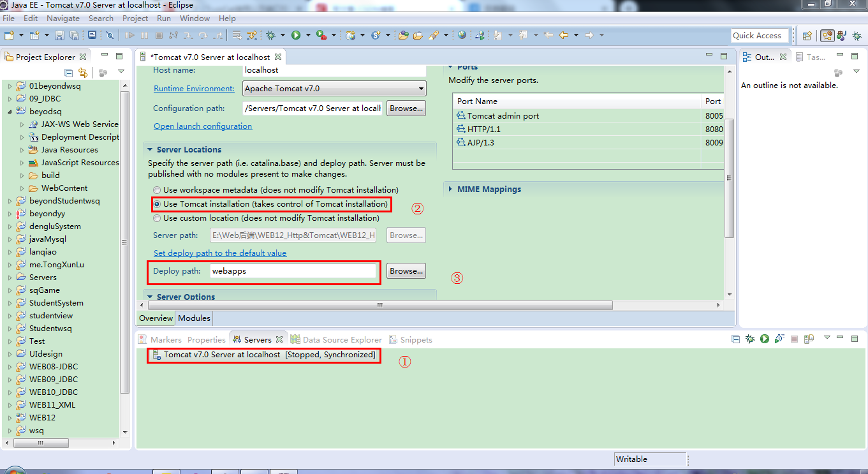Screen dimensions: 868x474
Task: Click Browse next to Deploy path
Action: point(406,271)
